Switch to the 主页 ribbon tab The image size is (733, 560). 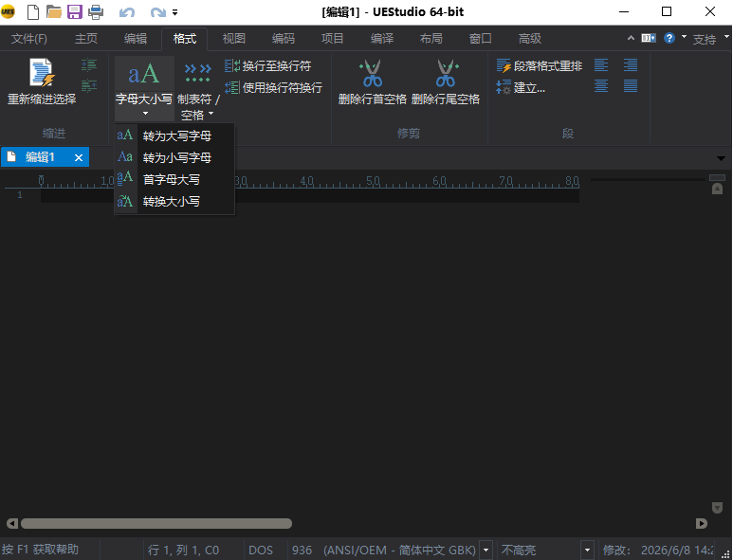[x=86, y=38]
